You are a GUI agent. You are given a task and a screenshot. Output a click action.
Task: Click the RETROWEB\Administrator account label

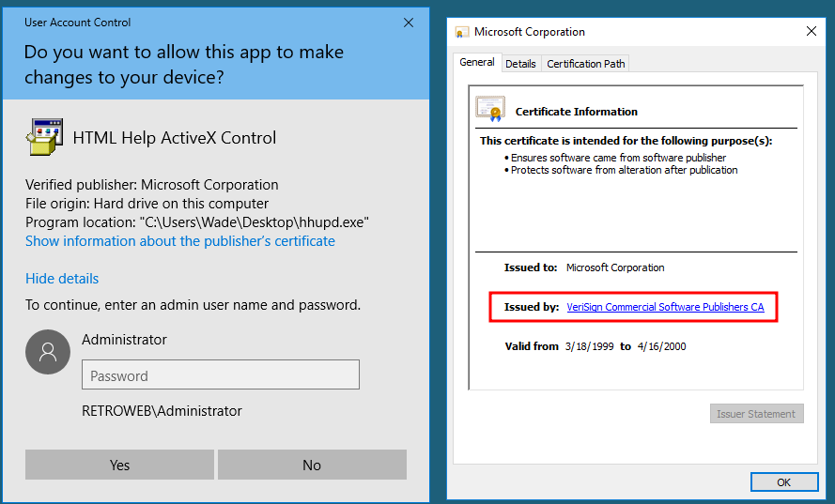pyautogui.click(x=162, y=411)
